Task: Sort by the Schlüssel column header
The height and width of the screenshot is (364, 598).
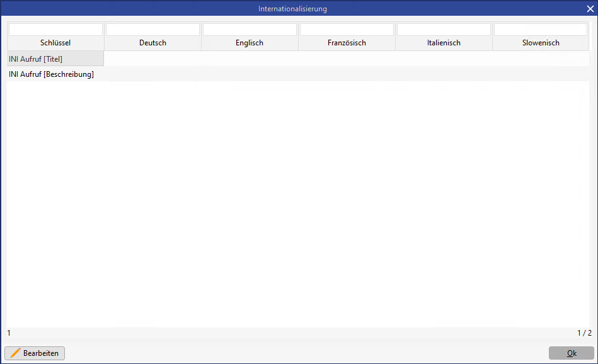Action: pyautogui.click(x=55, y=43)
